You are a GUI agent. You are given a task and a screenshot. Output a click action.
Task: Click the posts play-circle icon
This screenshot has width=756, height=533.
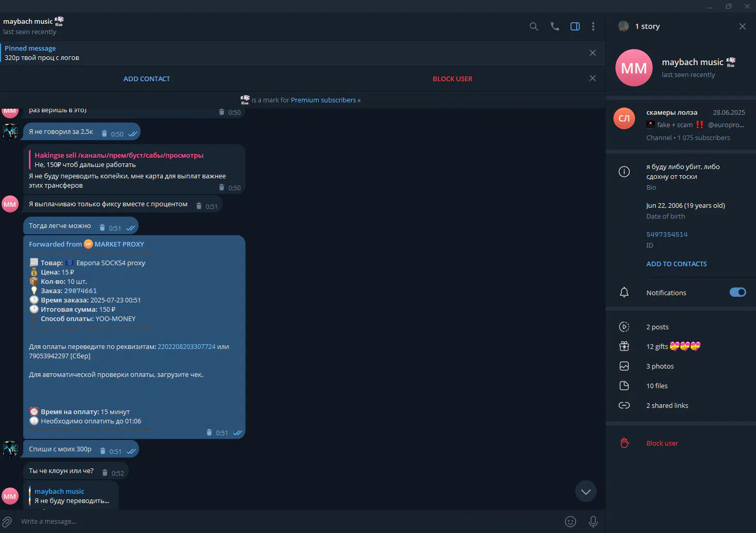(624, 327)
